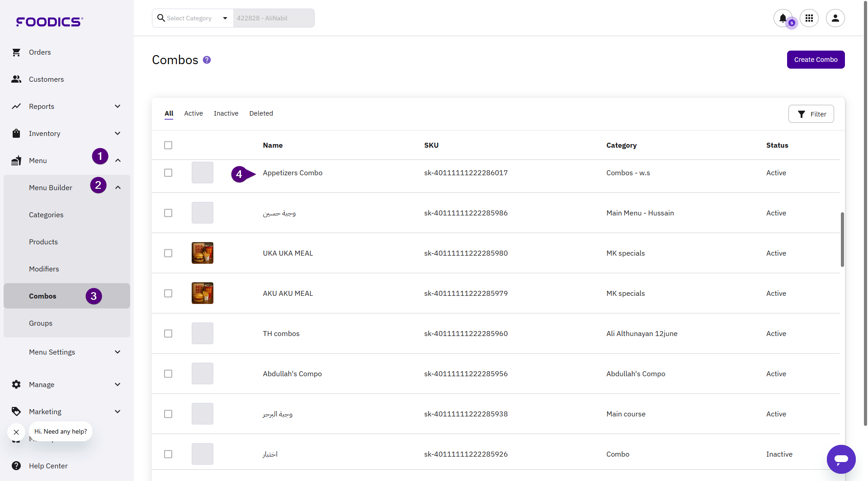Click the AKU AKU MEAL thumbnail image

203,294
